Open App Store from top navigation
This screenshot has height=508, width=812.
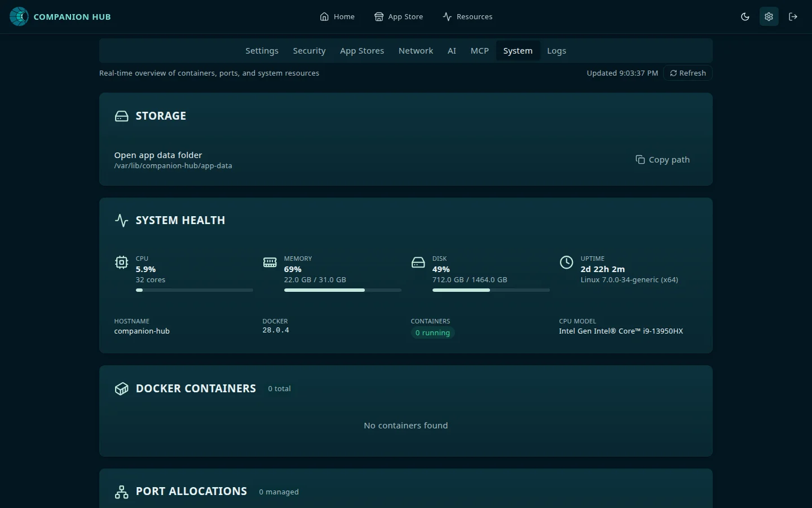click(x=399, y=16)
